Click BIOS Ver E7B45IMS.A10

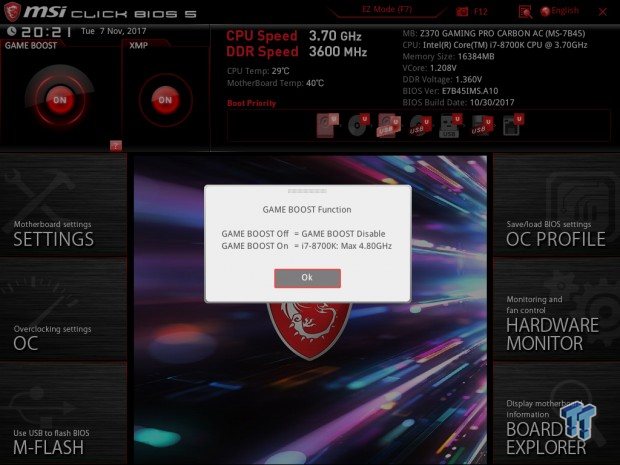450,91
